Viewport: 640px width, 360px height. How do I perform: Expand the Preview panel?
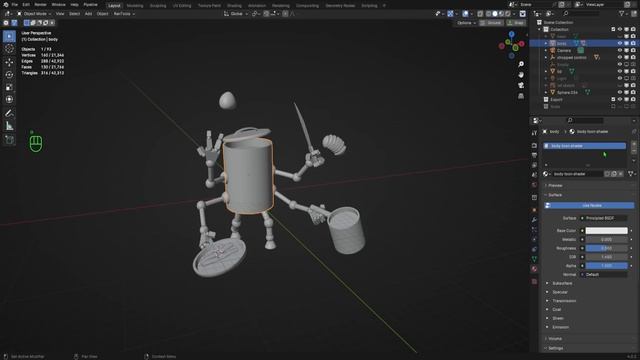coord(555,185)
